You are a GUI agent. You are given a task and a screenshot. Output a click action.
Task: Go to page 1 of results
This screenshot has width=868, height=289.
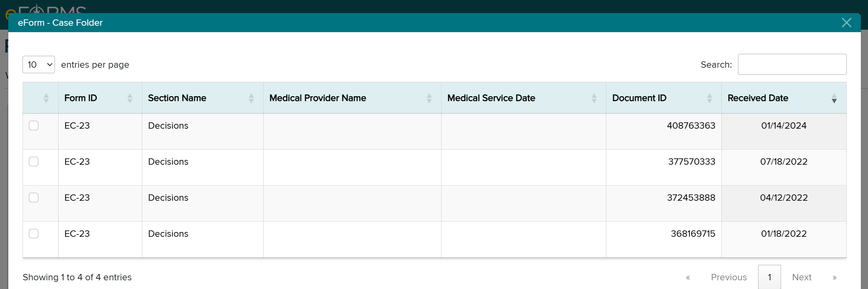[x=769, y=277]
